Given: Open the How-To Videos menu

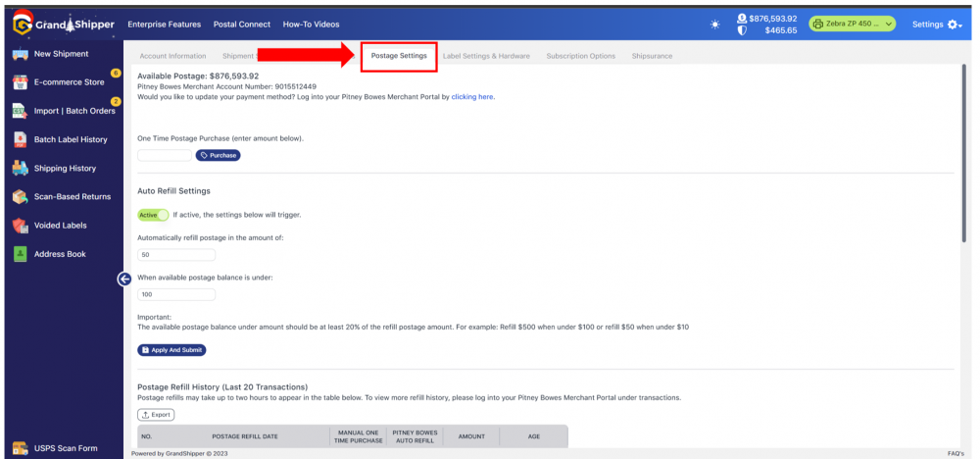Looking at the screenshot, I should click(x=312, y=25).
